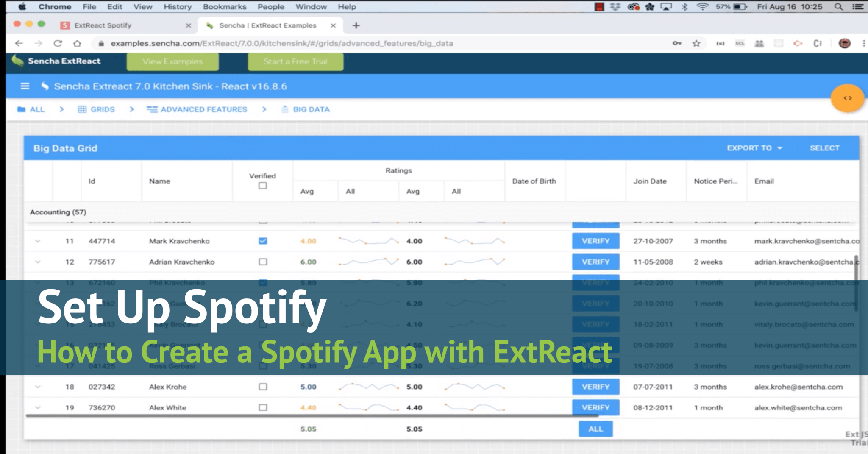Click the SELECT button in grid header
This screenshot has width=868, height=454.
pyautogui.click(x=824, y=148)
